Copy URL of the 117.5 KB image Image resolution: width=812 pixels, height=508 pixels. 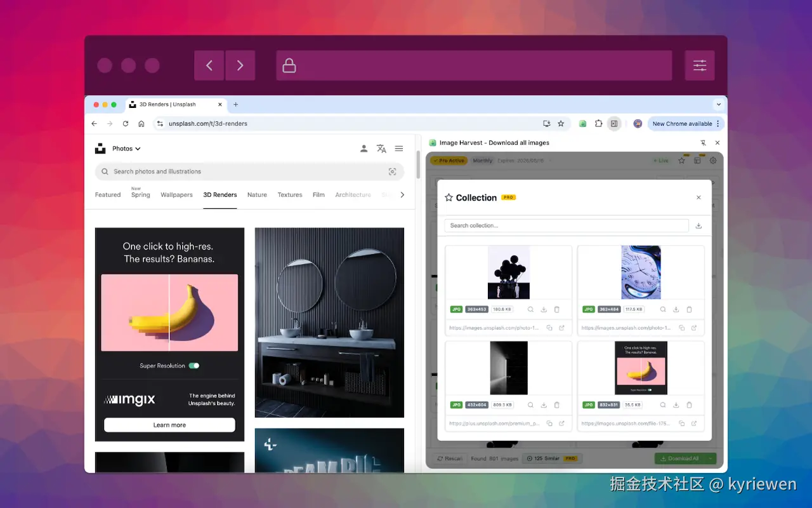pyautogui.click(x=682, y=328)
